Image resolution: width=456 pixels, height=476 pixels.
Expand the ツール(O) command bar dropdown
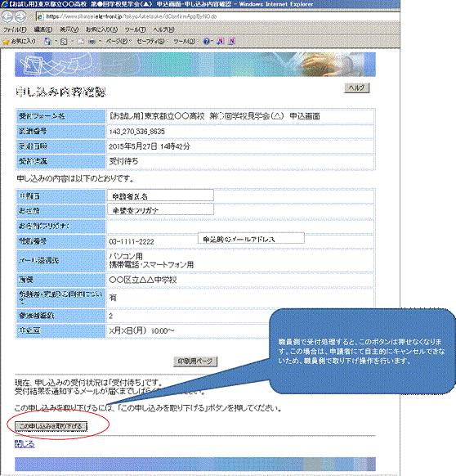pyautogui.click(x=185, y=41)
